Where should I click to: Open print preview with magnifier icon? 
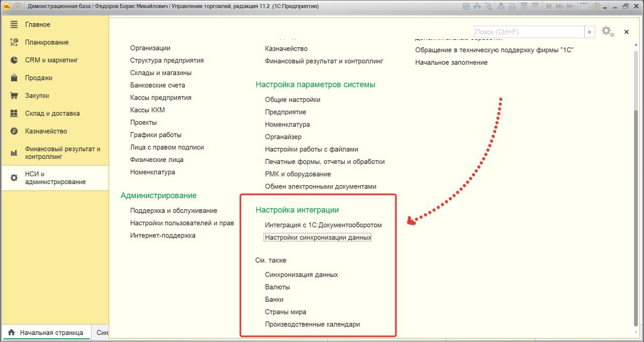[489, 7]
